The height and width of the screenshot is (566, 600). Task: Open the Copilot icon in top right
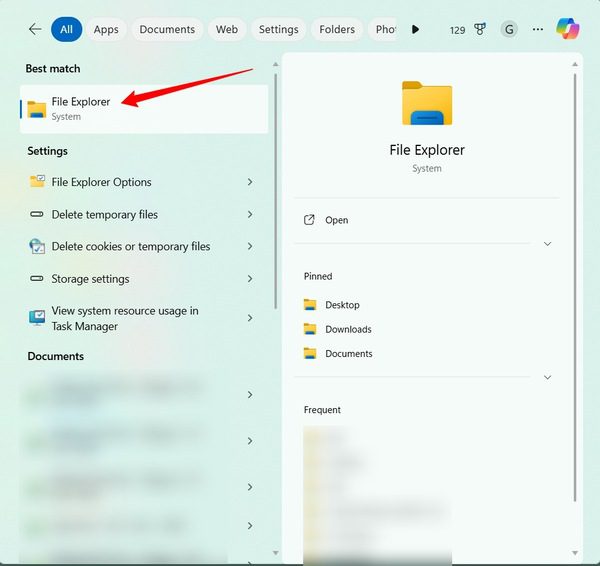(568, 29)
